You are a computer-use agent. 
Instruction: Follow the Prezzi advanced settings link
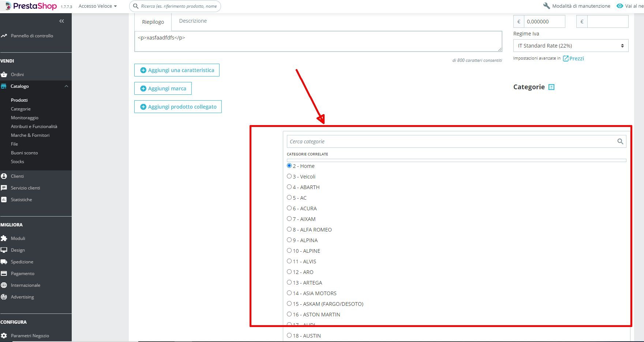tap(577, 59)
